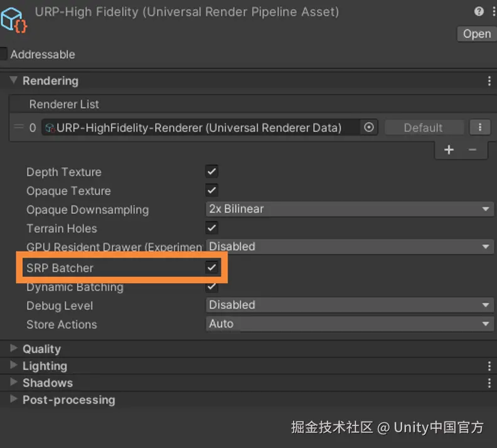Click the renderer index 0 label
The width and height of the screenshot is (497, 448).
coord(33,128)
